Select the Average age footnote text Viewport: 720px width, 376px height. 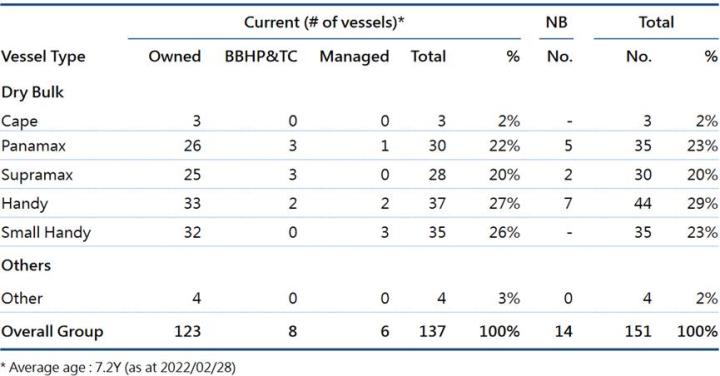pos(118,368)
